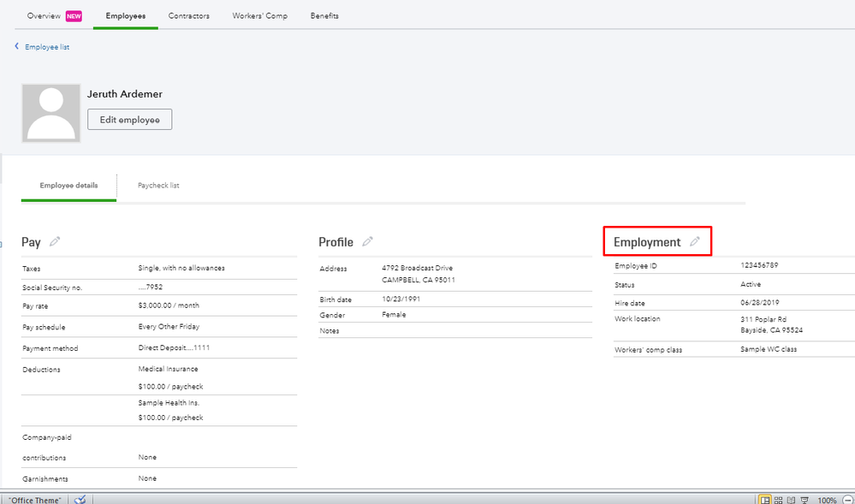Click birth date 10/23/1991
The height and width of the screenshot is (504, 855).
(x=401, y=299)
